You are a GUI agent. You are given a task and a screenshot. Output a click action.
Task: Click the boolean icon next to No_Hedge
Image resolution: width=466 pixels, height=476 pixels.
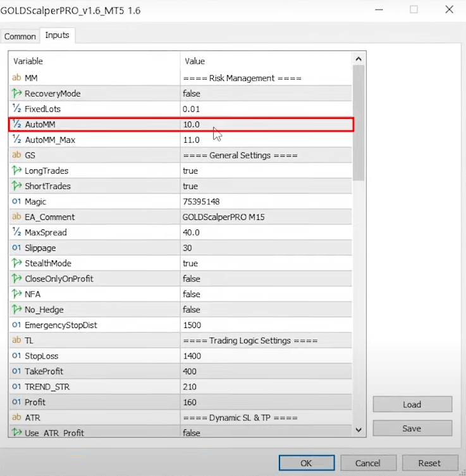point(16,309)
